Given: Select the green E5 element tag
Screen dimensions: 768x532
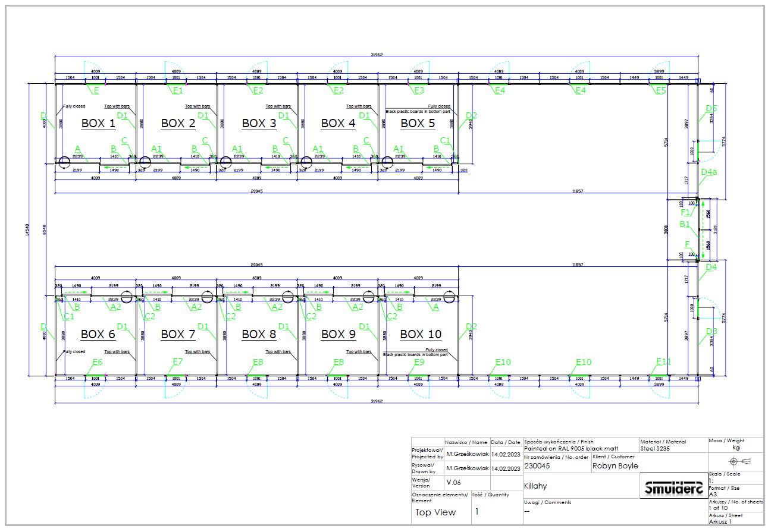Looking at the screenshot, I should click(x=661, y=90).
